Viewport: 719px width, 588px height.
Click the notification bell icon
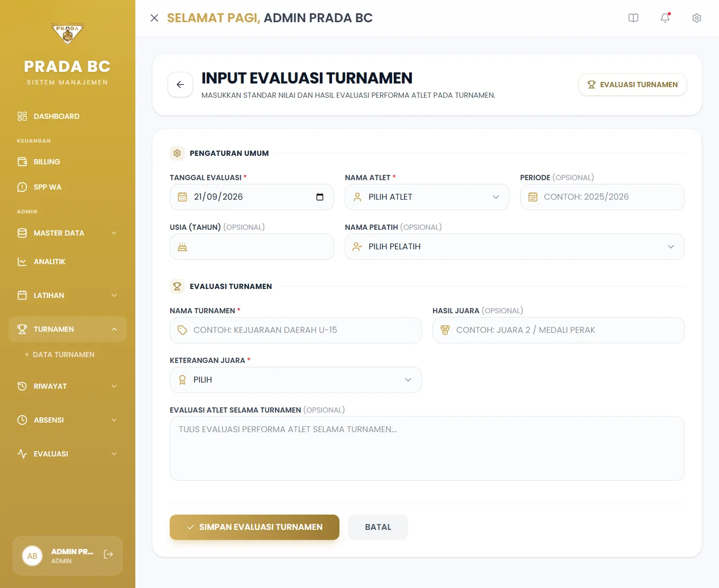coord(665,18)
